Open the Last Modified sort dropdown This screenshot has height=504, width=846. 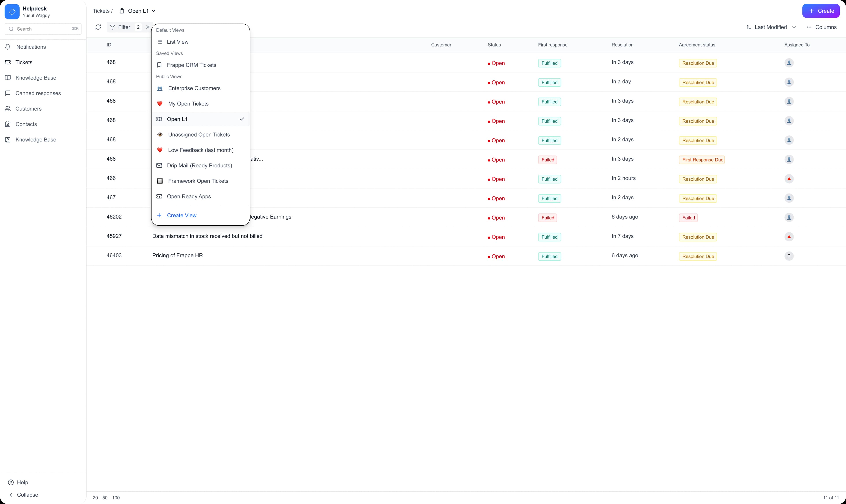click(x=770, y=27)
